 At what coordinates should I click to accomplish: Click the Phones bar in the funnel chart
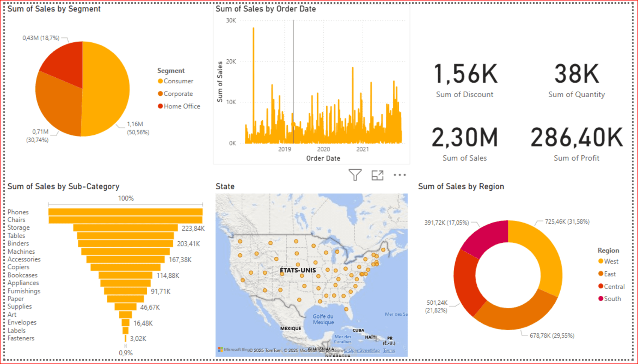125,212
